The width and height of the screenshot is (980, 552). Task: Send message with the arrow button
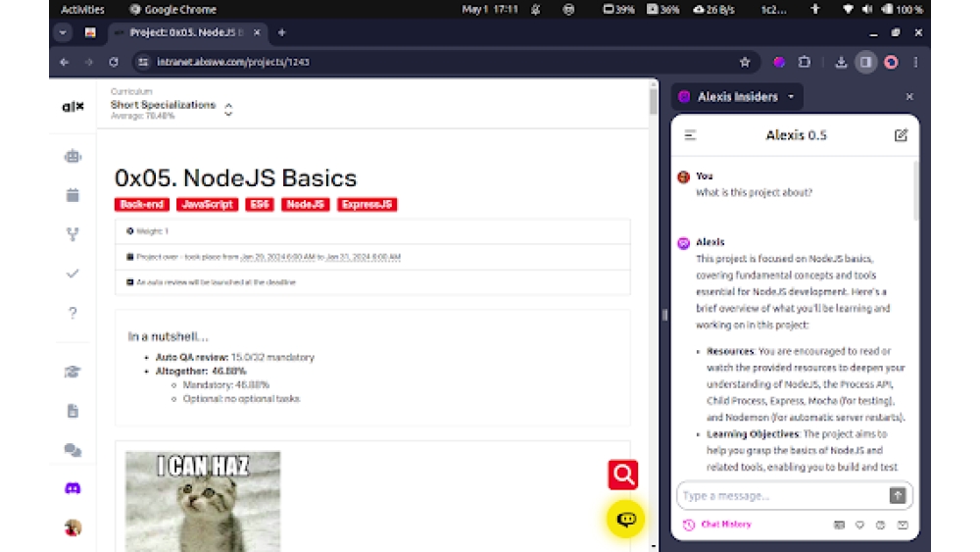point(898,495)
